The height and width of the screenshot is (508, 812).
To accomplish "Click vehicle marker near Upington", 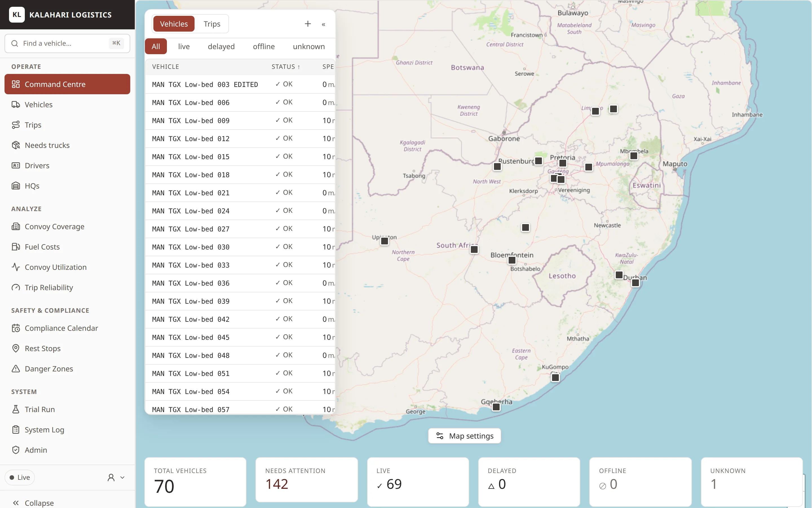I will pos(385,241).
